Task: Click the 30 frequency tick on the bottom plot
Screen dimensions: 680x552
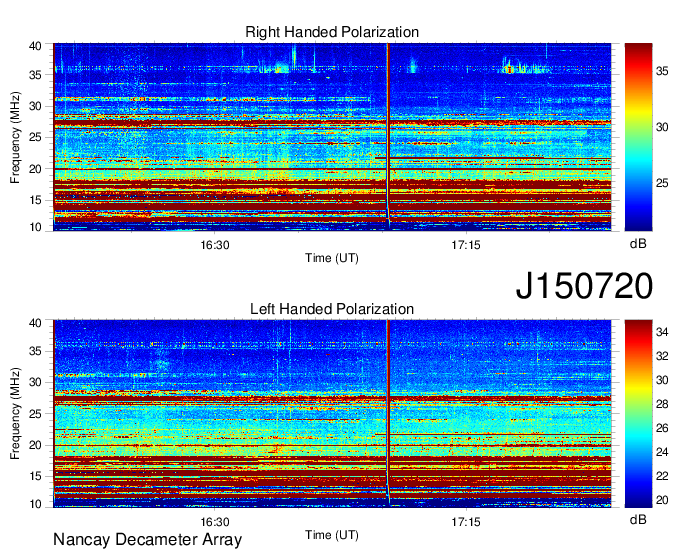Action: pyautogui.click(x=36, y=382)
